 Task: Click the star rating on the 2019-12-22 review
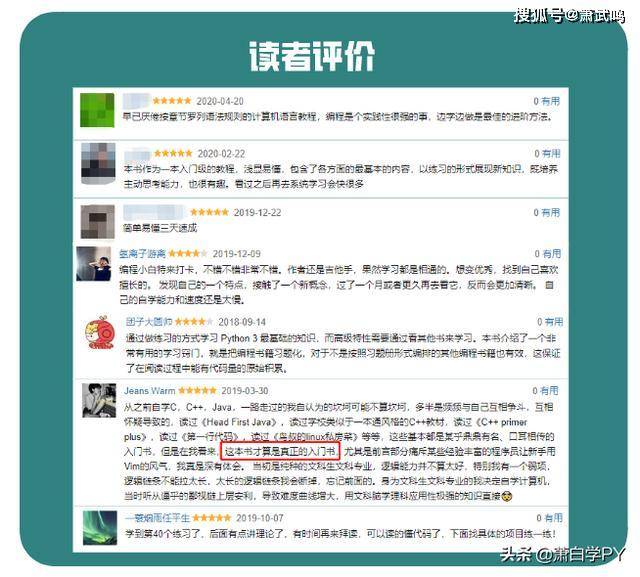pyautogui.click(x=208, y=212)
